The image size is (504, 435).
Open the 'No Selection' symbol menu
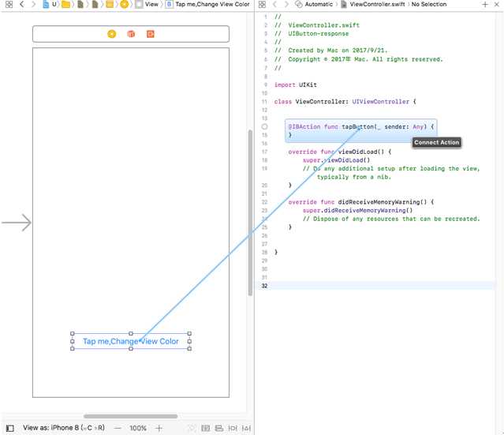(429, 5)
